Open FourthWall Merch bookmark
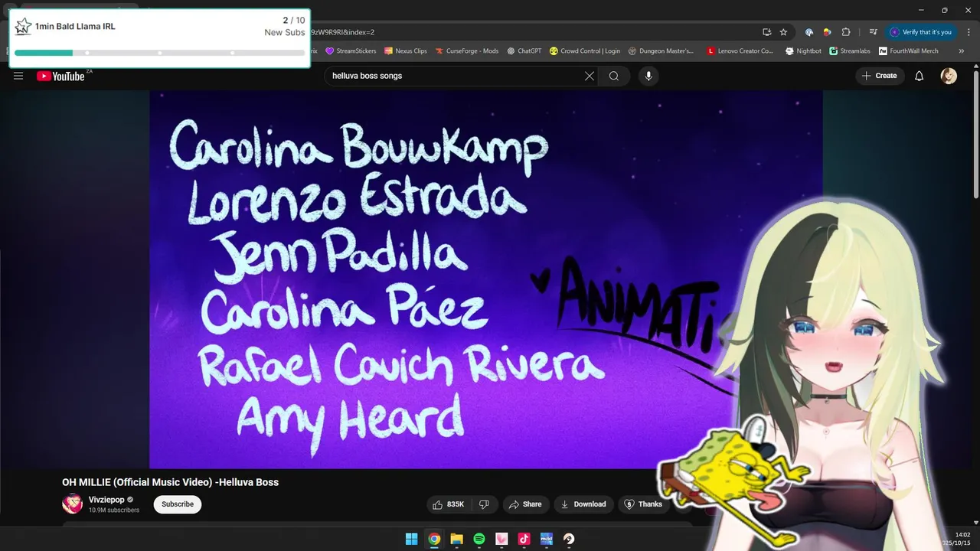 point(909,51)
